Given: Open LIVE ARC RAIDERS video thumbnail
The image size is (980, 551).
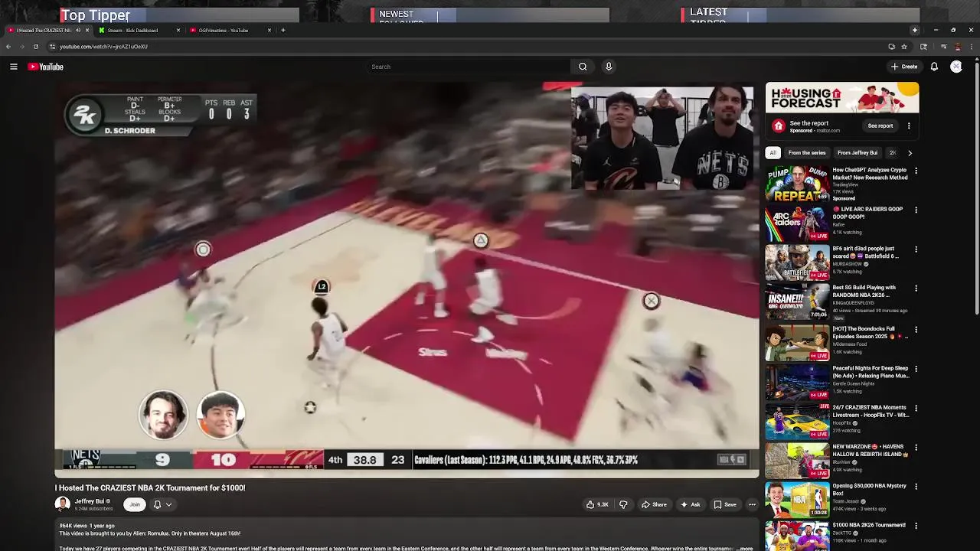Looking at the screenshot, I should 797,223.
